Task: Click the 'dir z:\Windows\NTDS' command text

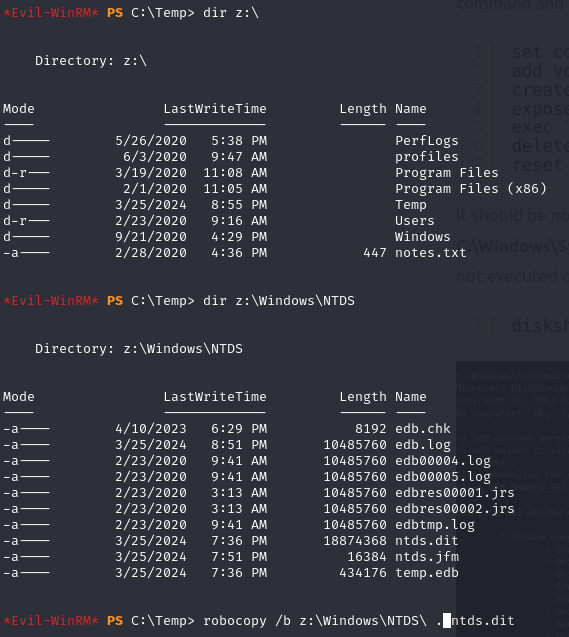Action: coord(279,301)
